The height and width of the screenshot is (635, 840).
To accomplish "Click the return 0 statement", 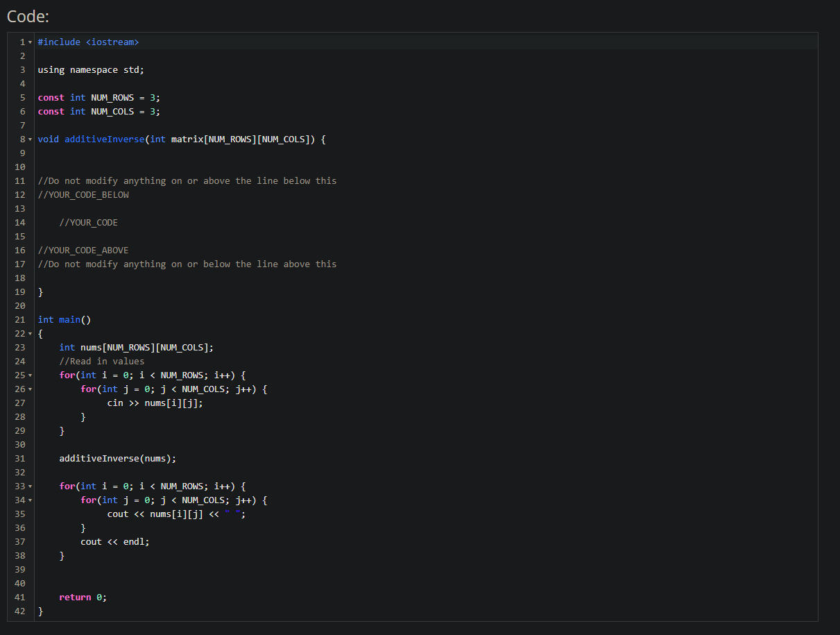I will click(x=82, y=597).
